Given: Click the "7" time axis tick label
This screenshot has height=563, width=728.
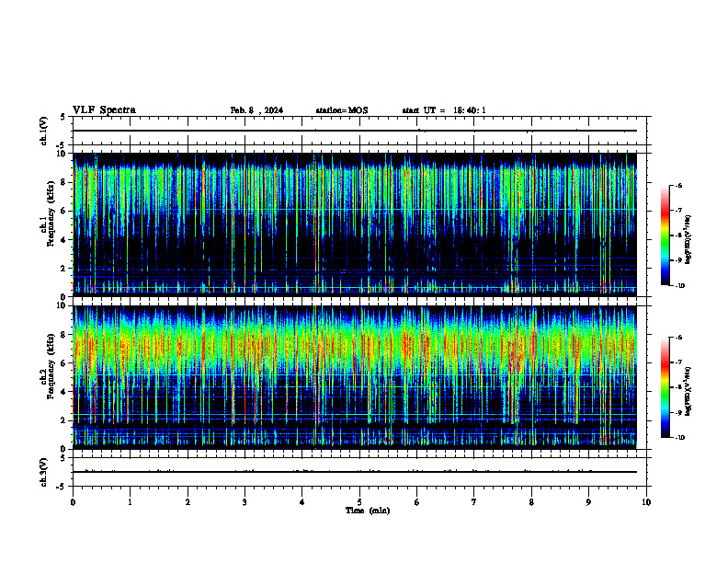Looking at the screenshot, I should click(474, 502).
